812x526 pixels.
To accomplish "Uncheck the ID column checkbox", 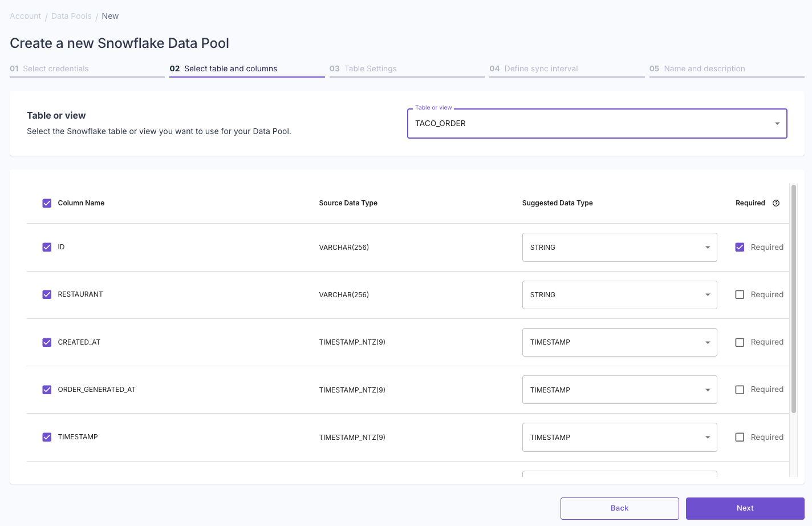I will (x=46, y=247).
